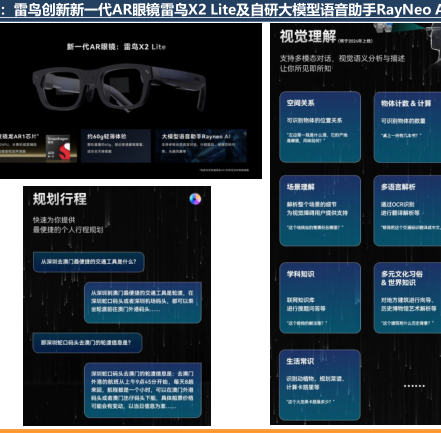Click the slide title with 雷鸟X2 Lite
This screenshot has width=441, height=433.
(x=227, y=10)
